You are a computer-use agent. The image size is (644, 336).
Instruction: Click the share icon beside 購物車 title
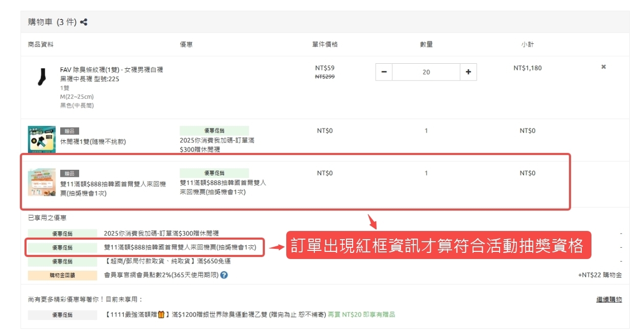pos(84,22)
